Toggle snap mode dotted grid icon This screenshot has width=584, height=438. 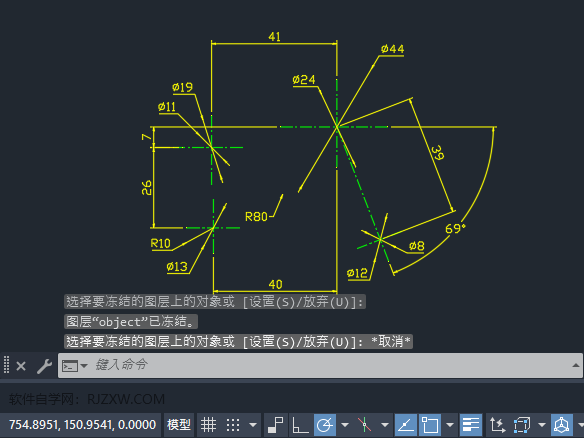[233, 425]
